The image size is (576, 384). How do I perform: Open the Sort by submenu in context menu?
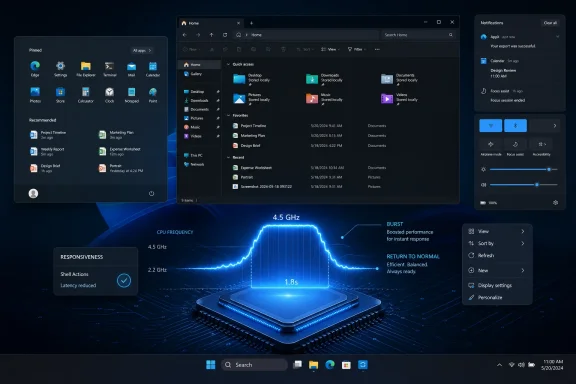(x=497, y=243)
